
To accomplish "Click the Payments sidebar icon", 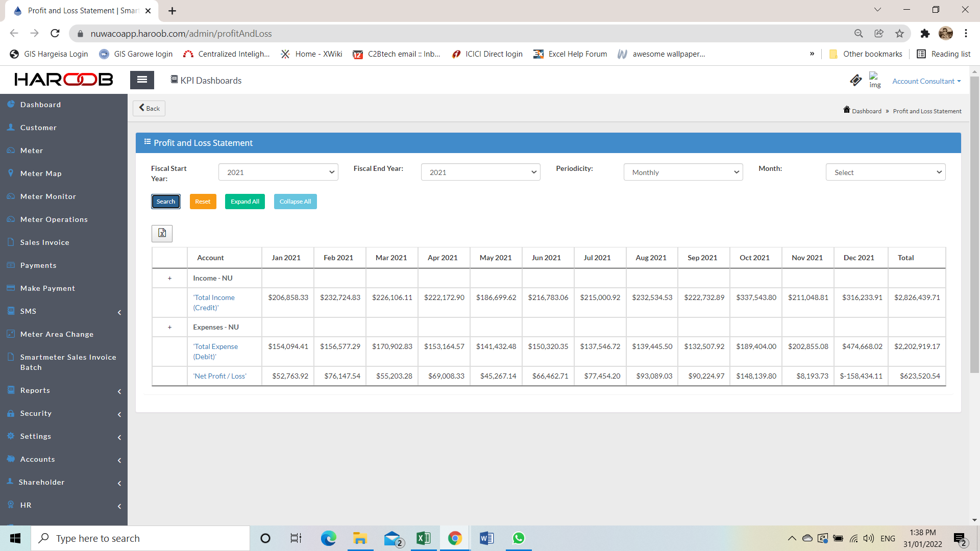I will [x=11, y=265].
